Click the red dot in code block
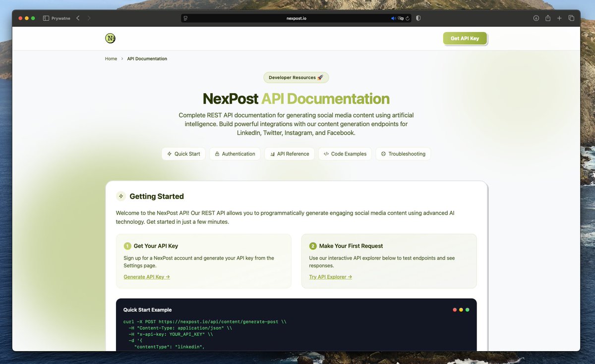Viewport: 595px width, 364px height. 455,310
